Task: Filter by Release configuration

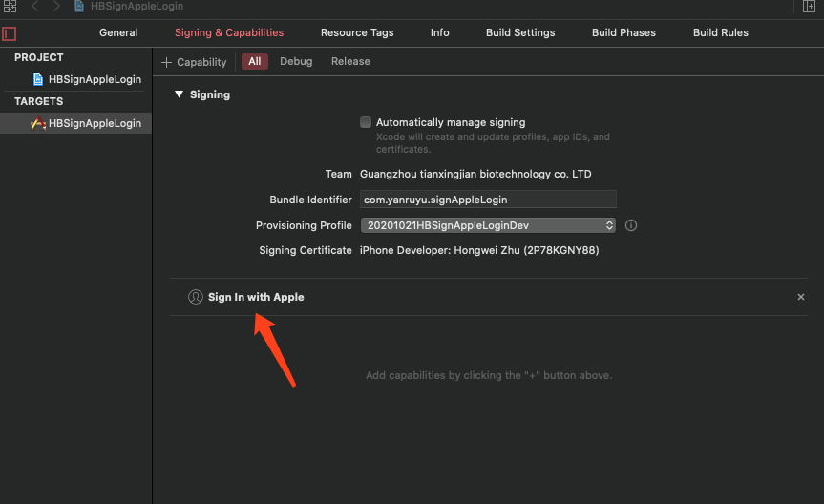Action: pyautogui.click(x=350, y=61)
